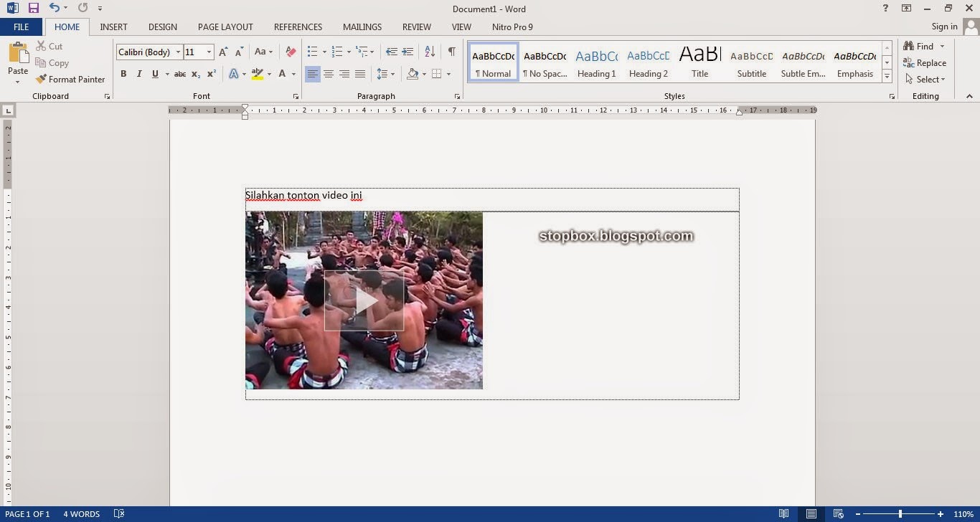Click the Paste button

tap(18, 62)
